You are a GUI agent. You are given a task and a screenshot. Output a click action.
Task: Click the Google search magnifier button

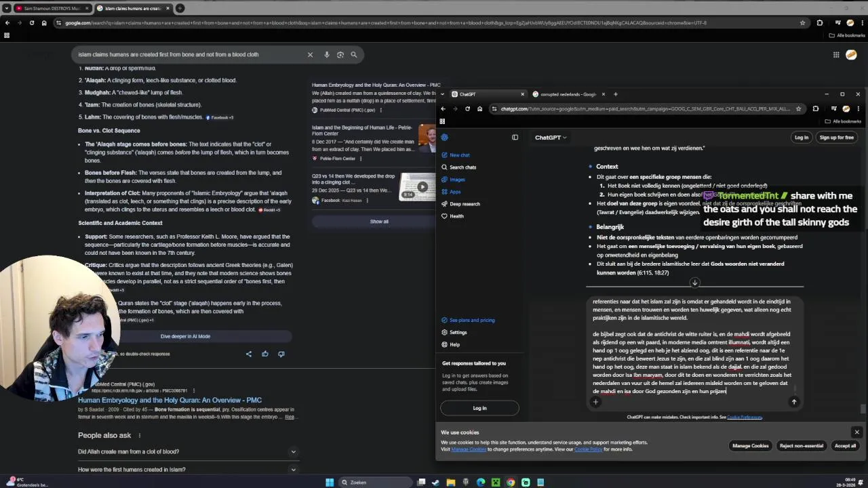click(x=353, y=54)
